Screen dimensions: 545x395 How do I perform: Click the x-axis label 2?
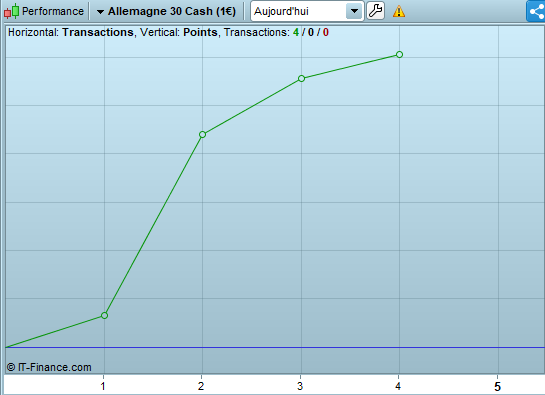201,386
